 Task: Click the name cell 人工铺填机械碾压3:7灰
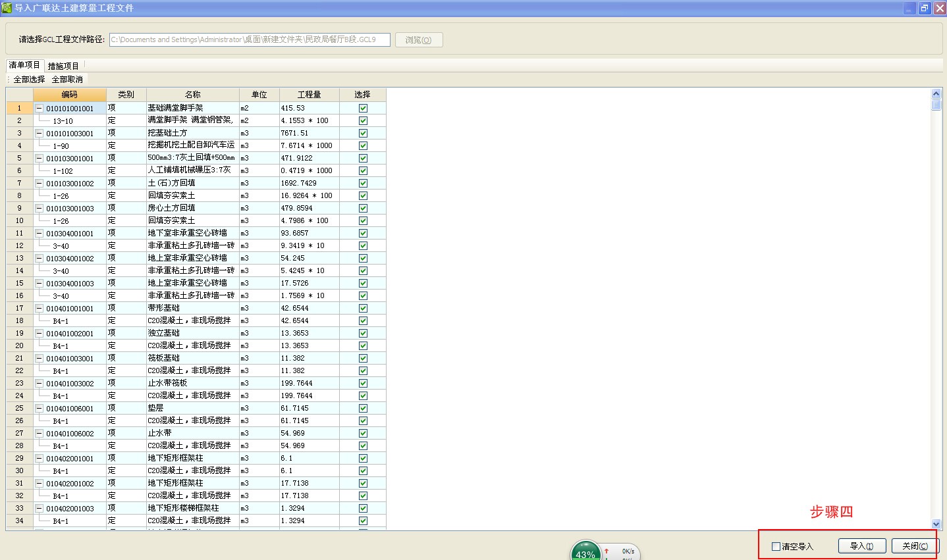coord(193,170)
